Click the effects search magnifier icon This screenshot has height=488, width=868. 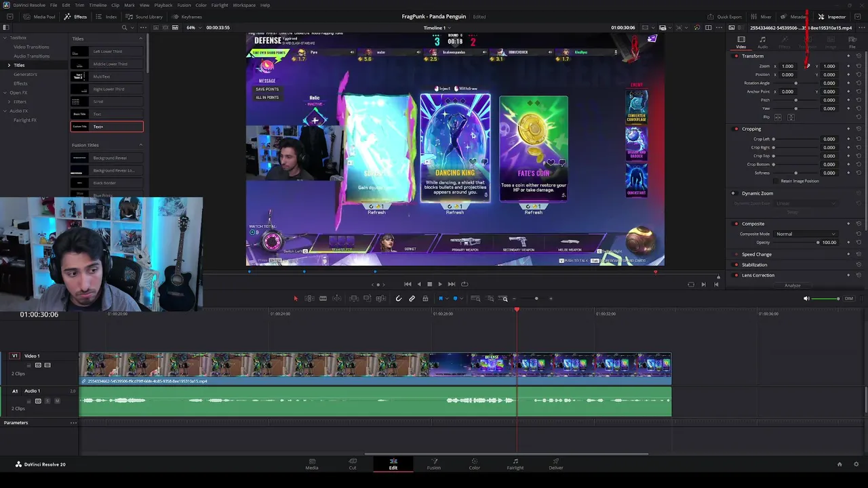124,28
